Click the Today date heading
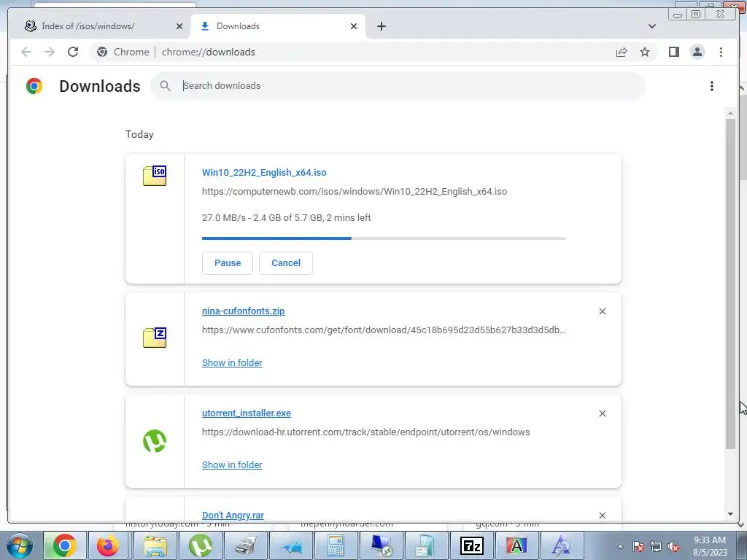The image size is (747, 560). click(139, 134)
